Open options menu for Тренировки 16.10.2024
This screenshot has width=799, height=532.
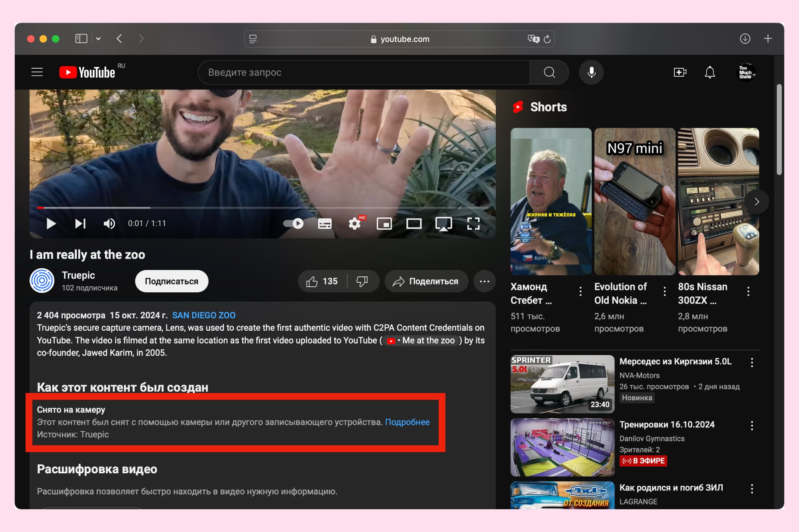tap(752, 426)
